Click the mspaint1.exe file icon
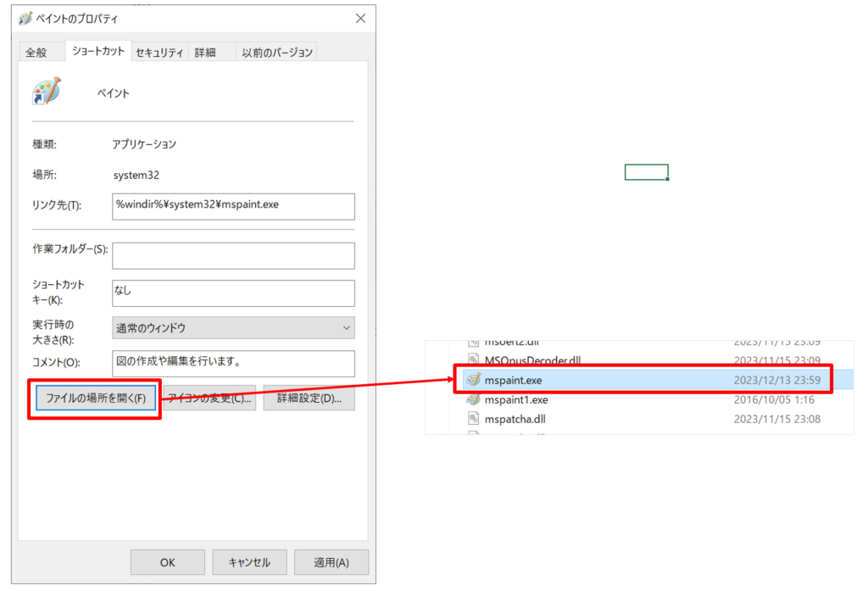Image resolution: width=868 pixels, height=591 pixels. [473, 399]
